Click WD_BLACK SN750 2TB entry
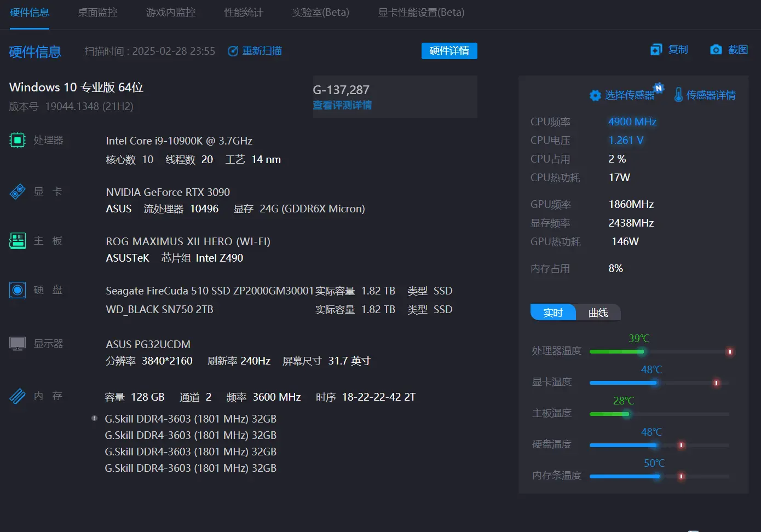This screenshot has height=532, width=761. 159,309
